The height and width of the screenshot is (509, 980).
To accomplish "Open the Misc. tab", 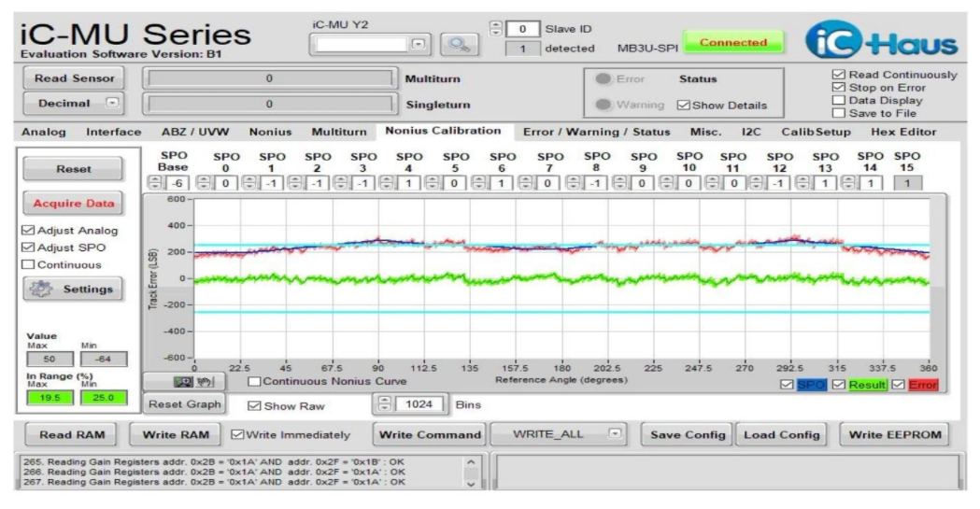I will tap(705, 132).
